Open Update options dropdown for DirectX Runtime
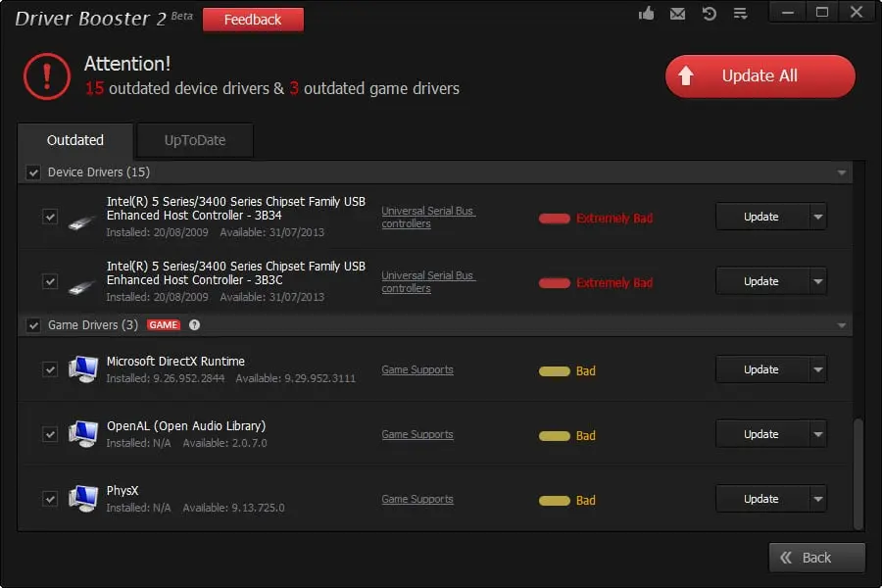Viewport: 882px width, 588px height. click(816, 369)
